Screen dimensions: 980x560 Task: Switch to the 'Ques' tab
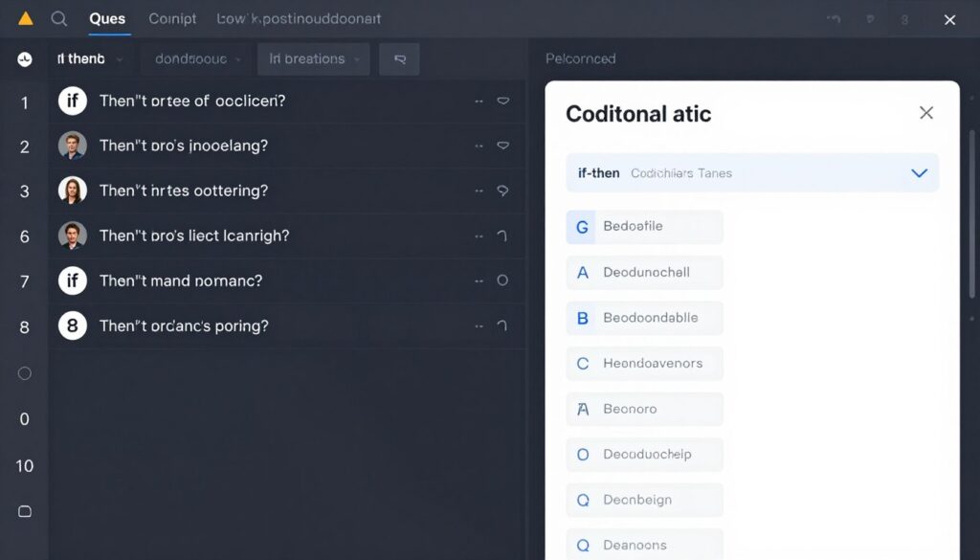(x=107, y=18)
